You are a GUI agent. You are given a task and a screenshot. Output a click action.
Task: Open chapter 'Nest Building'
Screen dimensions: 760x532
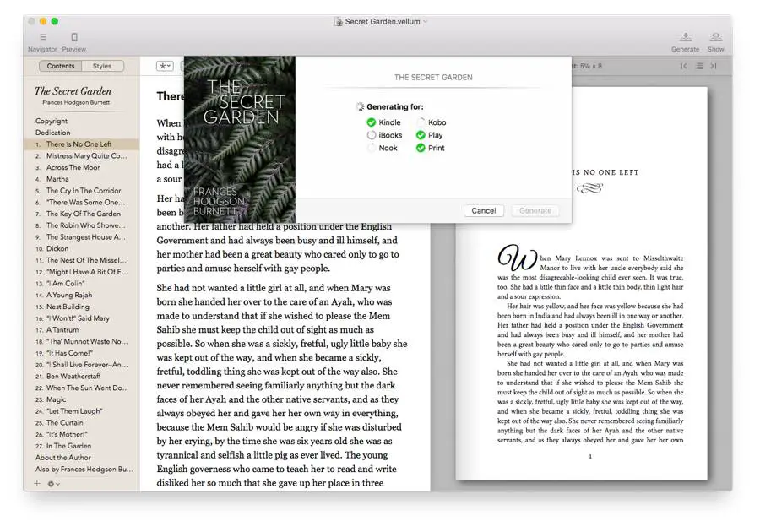(x=81, y=307)
